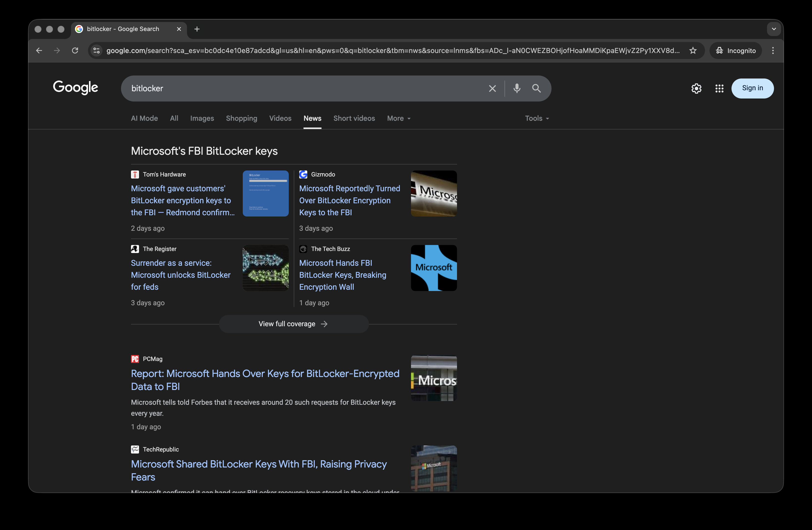Open the Google apps grid
This screenshot has width=812, height=530.
click(x=719, y=88)
